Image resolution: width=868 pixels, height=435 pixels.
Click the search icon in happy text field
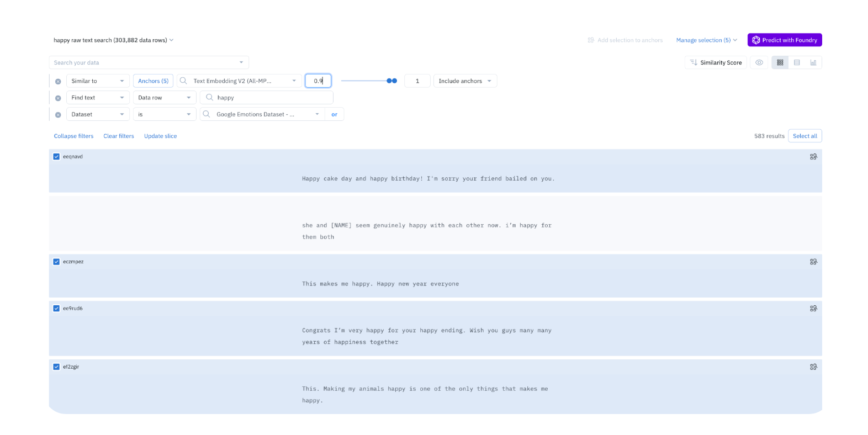click(x=209, y=97)
